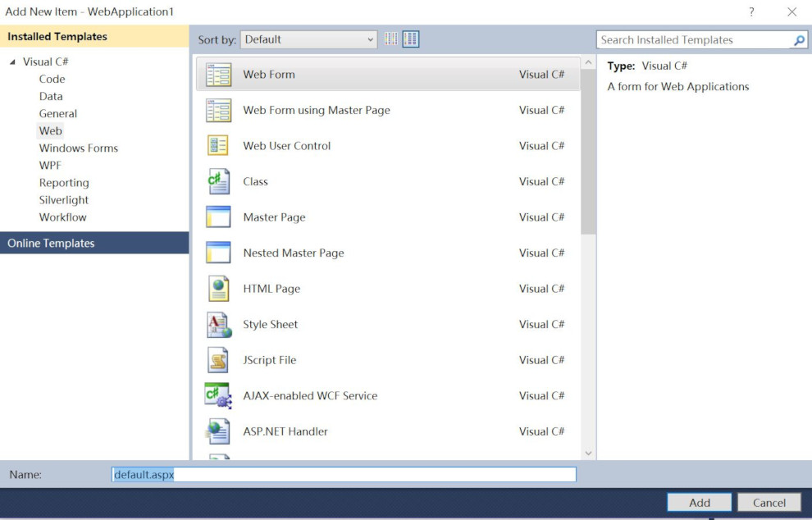
Task: Select the Silverlight category
Action: click(62, 199)
